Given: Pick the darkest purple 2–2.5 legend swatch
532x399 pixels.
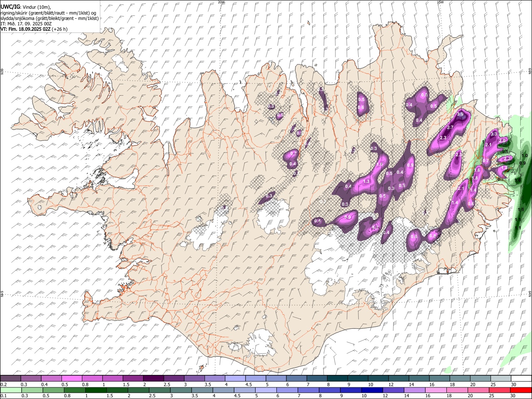Looking at the screenshot, I should click(x=153, y=379).
